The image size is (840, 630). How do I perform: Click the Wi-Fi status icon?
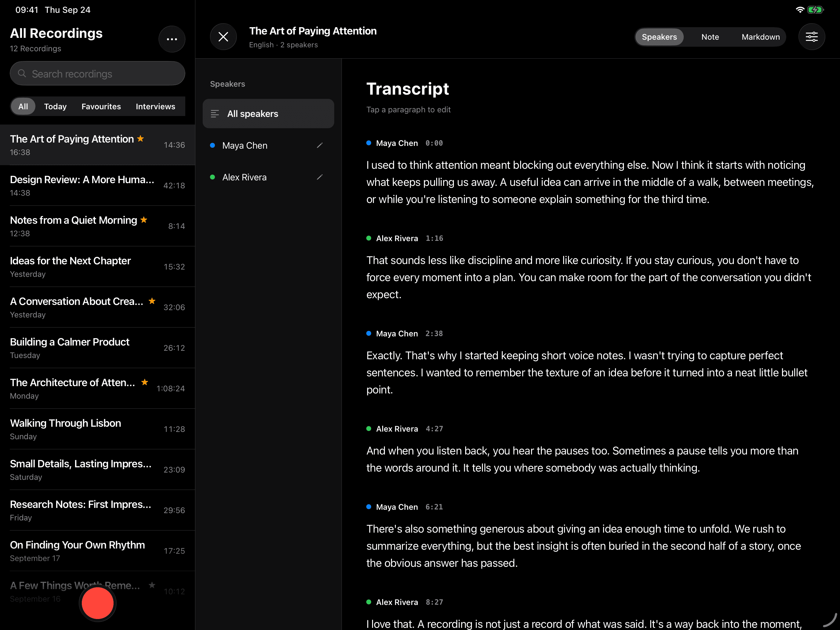pos(800,10)
